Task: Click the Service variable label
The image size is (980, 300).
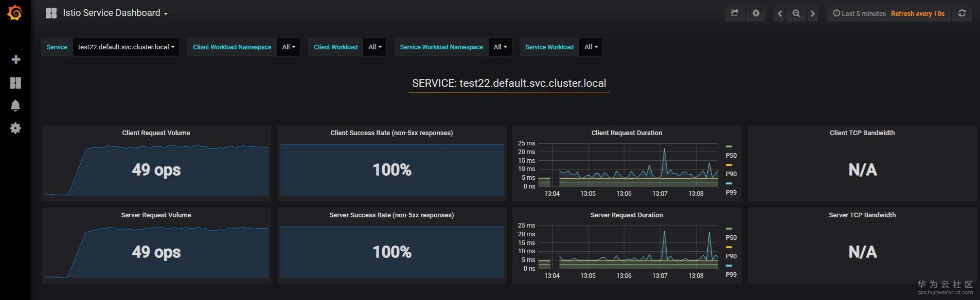Action: 57,47
